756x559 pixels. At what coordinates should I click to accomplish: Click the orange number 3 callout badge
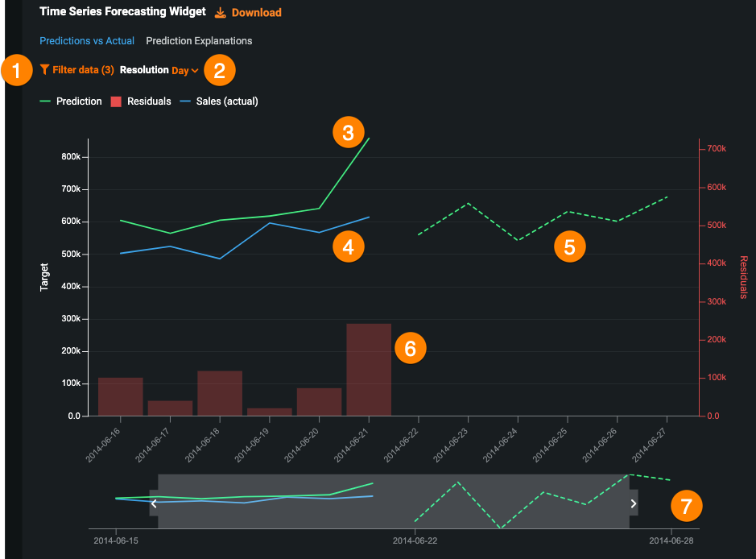348,133
